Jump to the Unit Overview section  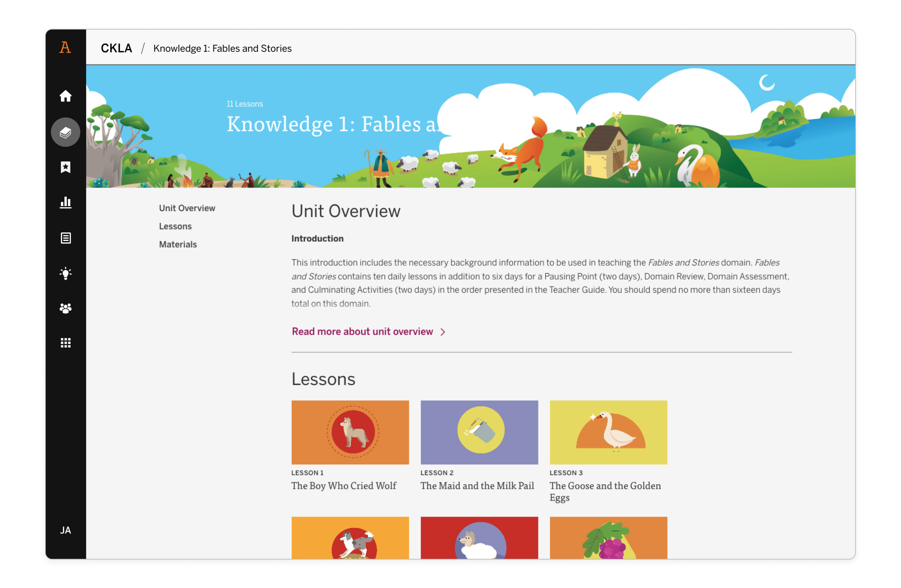[187, 208]
